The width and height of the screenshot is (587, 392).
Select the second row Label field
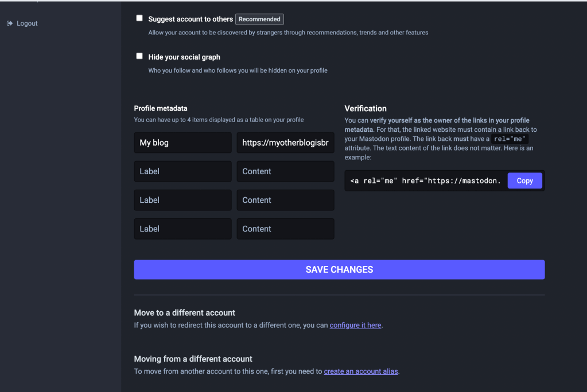182,171
